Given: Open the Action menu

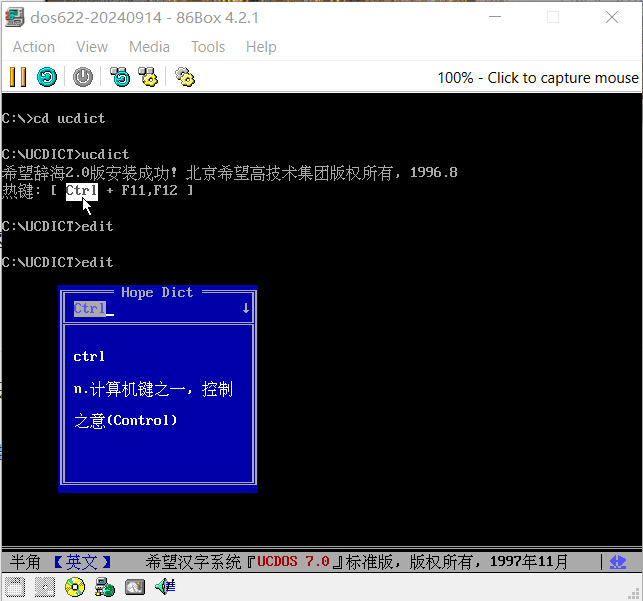Looking at the screenshot, I should click(x=34, y=47).
